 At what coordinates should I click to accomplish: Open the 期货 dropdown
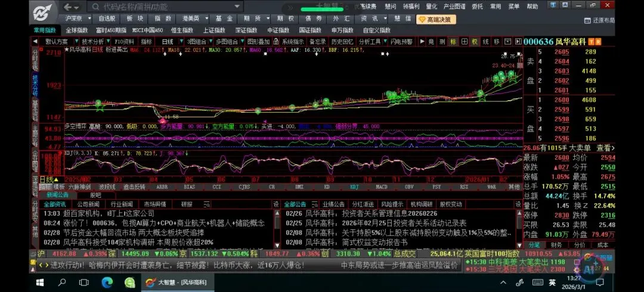[268, 18]
